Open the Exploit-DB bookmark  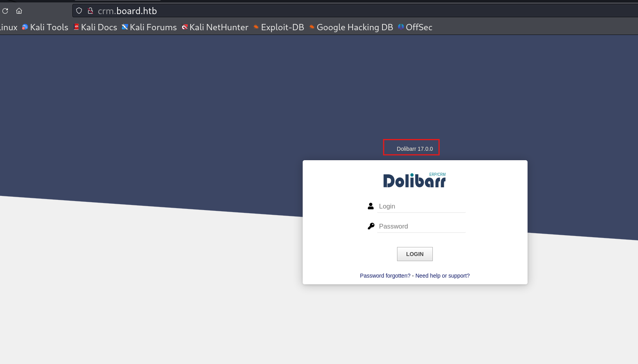279,27
